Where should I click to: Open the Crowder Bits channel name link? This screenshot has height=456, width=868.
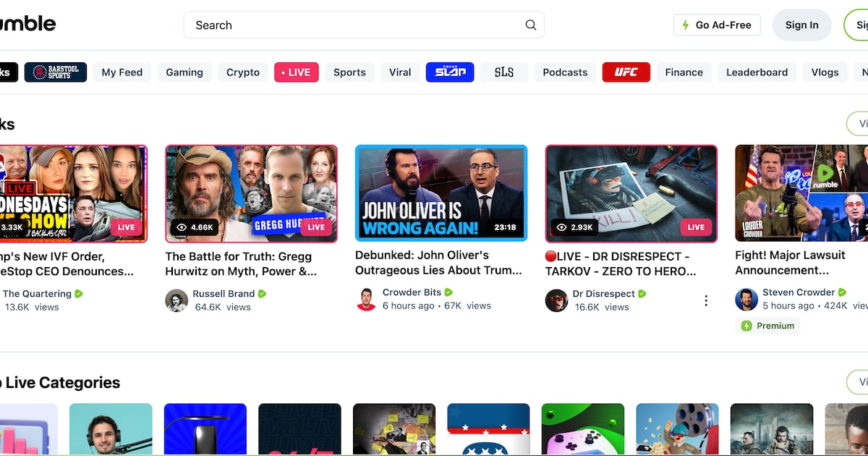tap(412, 292)
